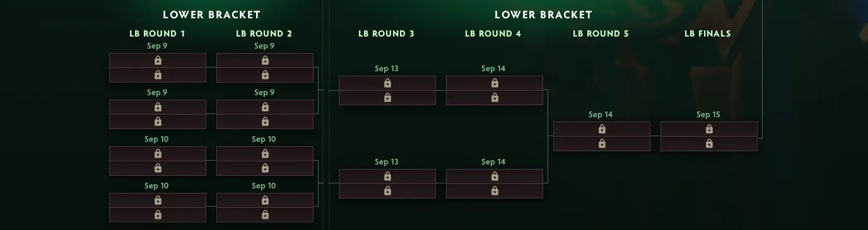The height and width of the screenshot is (230, 868).
Task: Open the Sep 15 LB Finals match date label
Action: (708, 115)
